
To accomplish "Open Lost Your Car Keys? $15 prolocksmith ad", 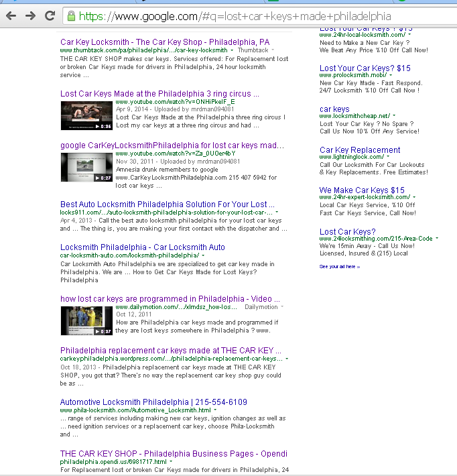I will pyautogui.click(x=365, y=68).
